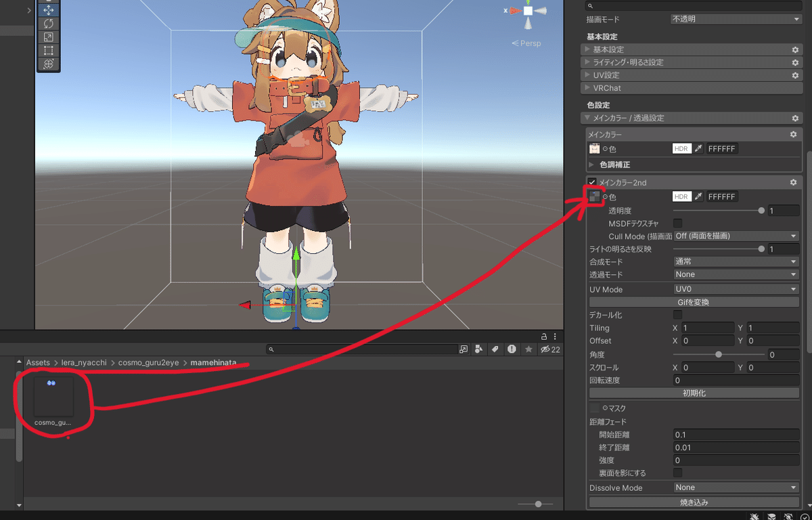Open gear menu for メインカラー / 透過設定
This screenshot has width=812, height=520.
coord(796,118)
